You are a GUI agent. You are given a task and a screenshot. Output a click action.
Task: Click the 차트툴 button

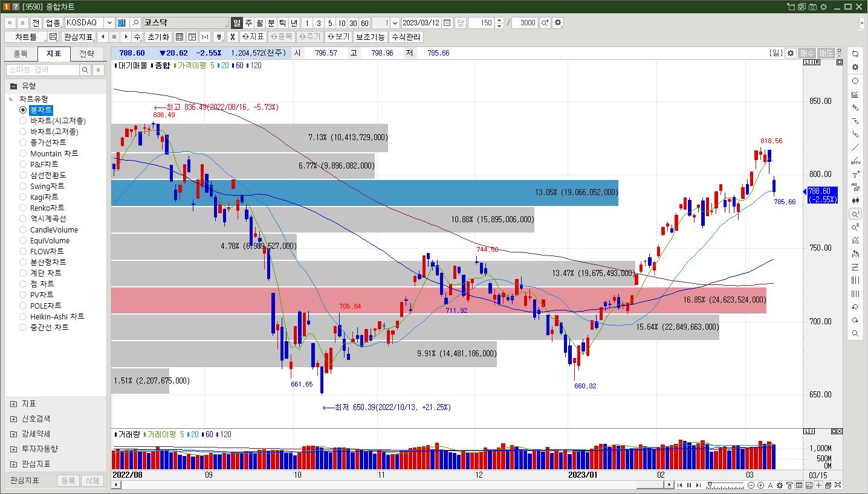(26, 37)
